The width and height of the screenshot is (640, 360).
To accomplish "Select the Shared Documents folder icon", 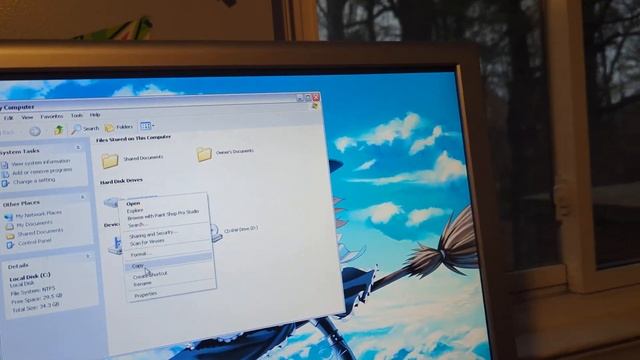I will pos(110,160).
